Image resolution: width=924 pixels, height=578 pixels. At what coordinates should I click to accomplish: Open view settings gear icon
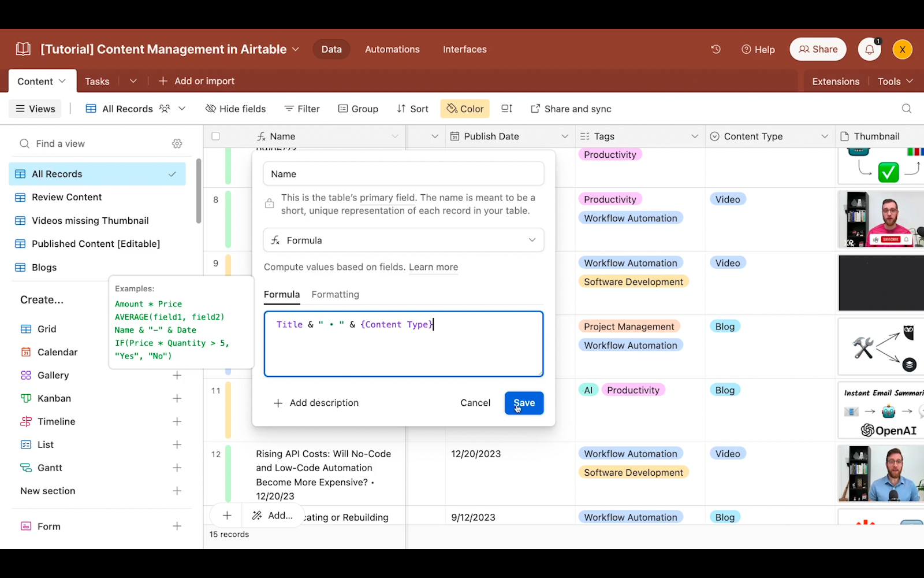click(x=177, y=143)
